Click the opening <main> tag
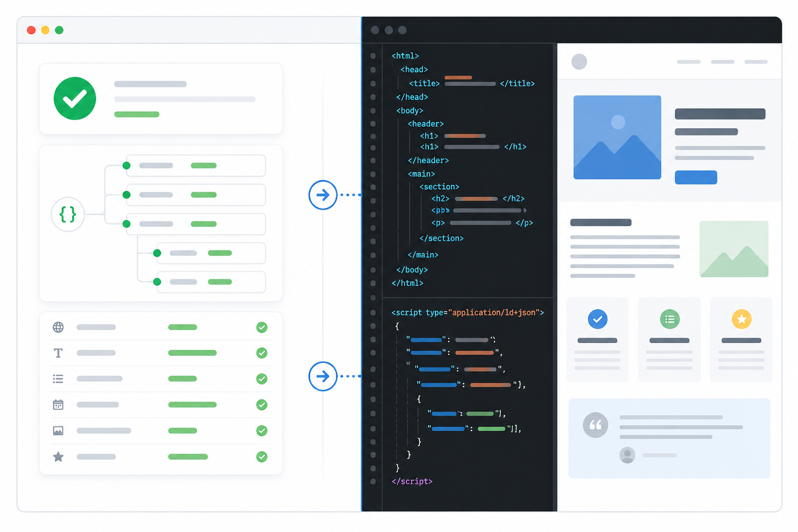This screenshot has height=532, width=798. click(421, 174)
